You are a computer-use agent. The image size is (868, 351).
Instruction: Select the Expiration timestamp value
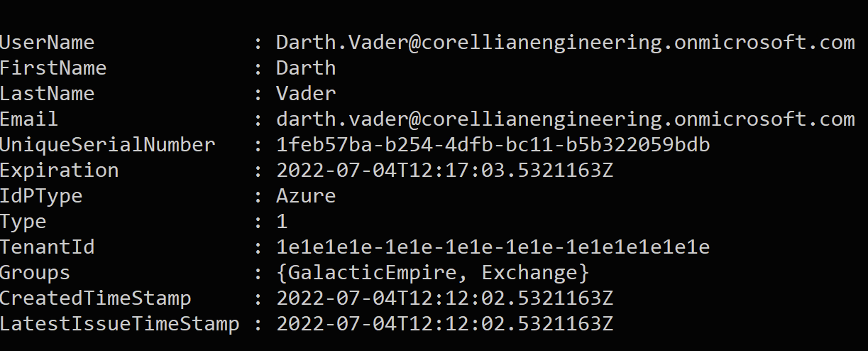[444, 171]
